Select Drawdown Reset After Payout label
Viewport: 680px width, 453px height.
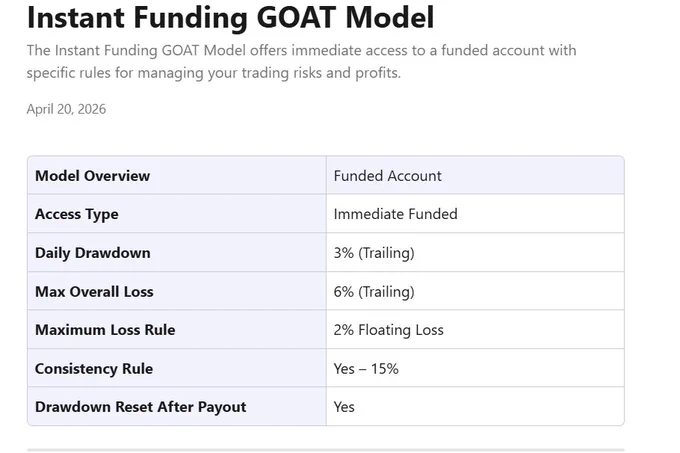[x=141, y=407]
